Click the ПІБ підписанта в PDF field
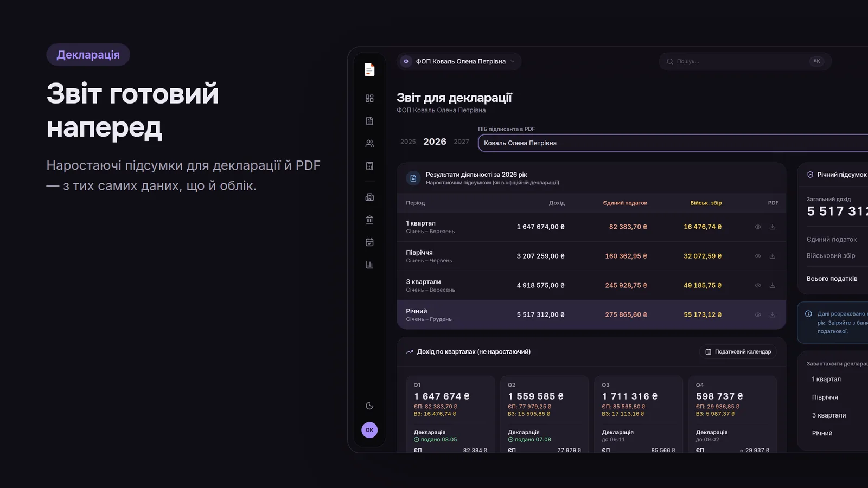The image size is (868, 488). click(x=673, y=143)
